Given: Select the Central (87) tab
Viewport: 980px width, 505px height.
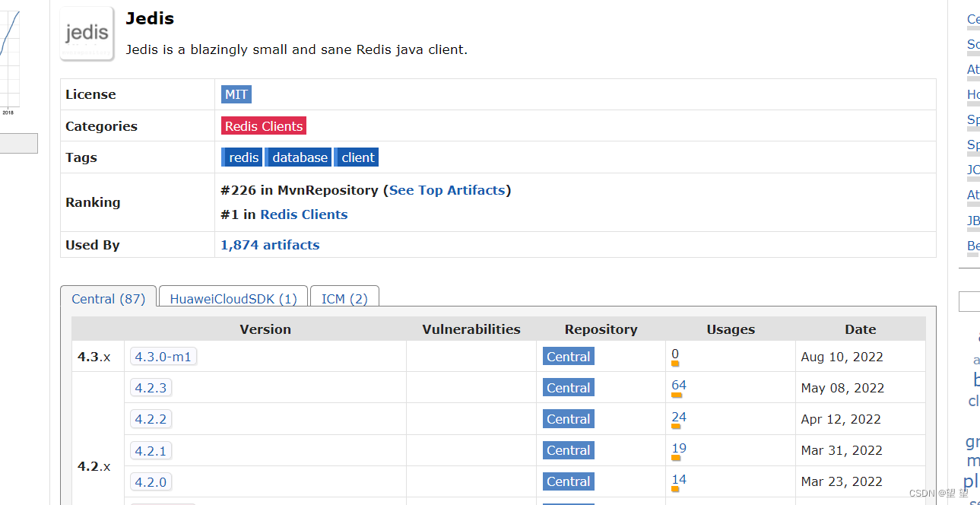Looking at the screenshot, I should 108,298.
